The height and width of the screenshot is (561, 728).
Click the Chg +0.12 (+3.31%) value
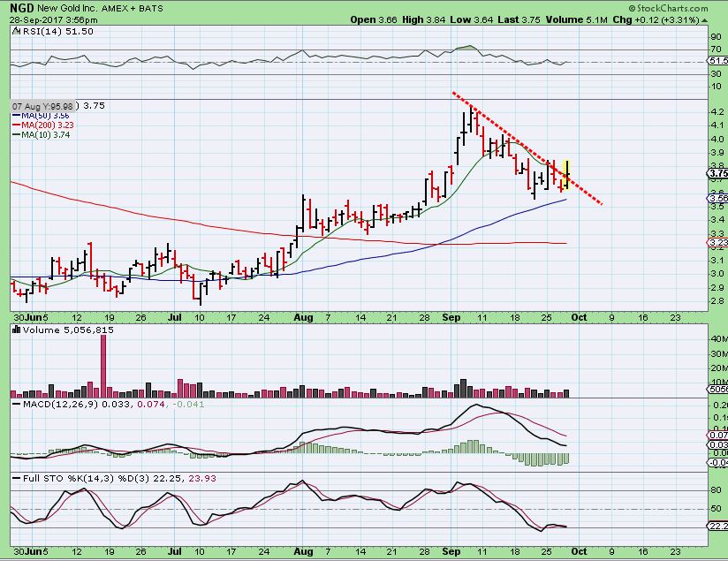656,19
